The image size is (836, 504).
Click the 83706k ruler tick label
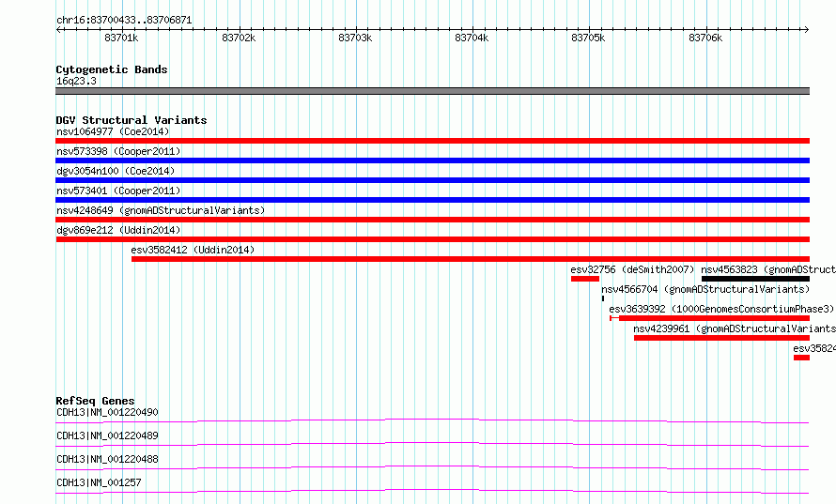click(705, 38)
